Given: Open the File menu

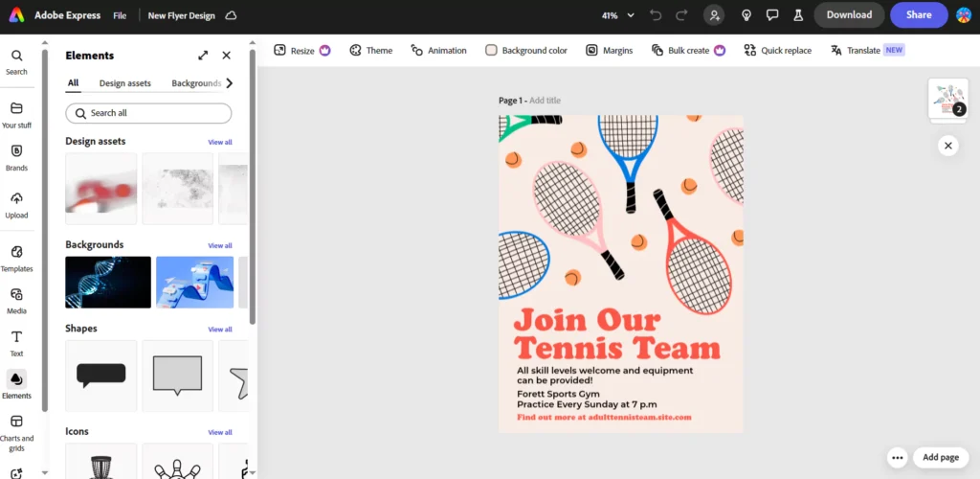Looking at the screenshot, I should [x=120, y=15].
